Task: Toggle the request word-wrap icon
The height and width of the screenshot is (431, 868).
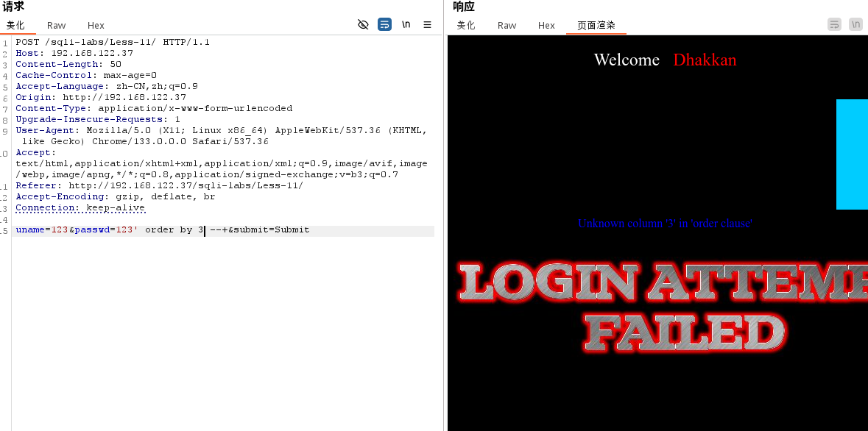Action: pyautogui.click(x=385, y=24)
